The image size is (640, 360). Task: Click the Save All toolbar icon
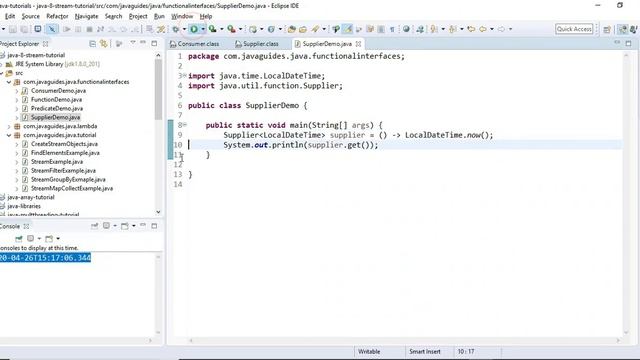[24, 29]
